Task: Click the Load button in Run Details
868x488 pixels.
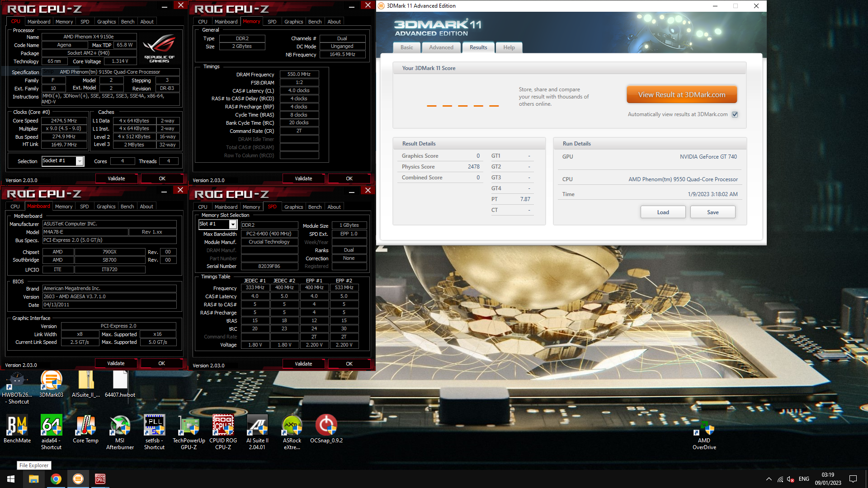Action: click(663, 212)
